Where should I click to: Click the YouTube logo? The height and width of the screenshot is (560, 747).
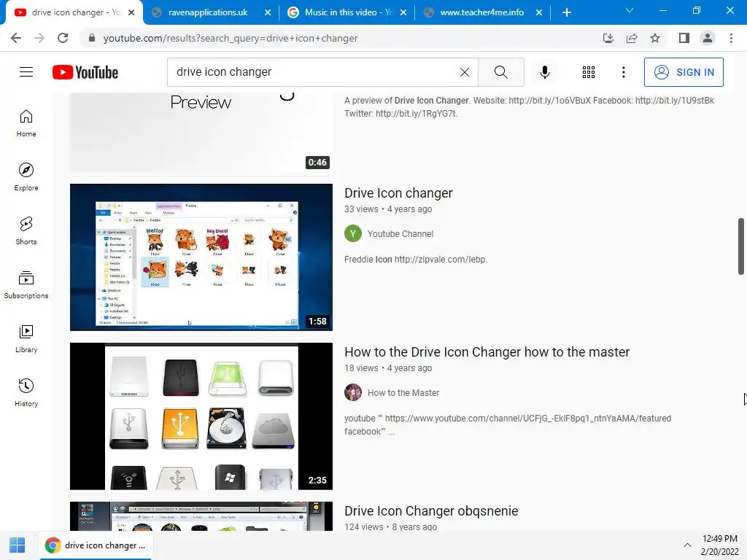pyautogui.click(x=85, y=72)
